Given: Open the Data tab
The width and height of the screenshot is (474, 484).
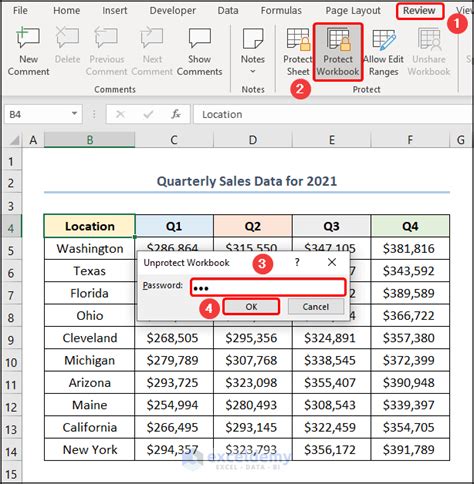Looking at the screenshot, I should point(228,11).
